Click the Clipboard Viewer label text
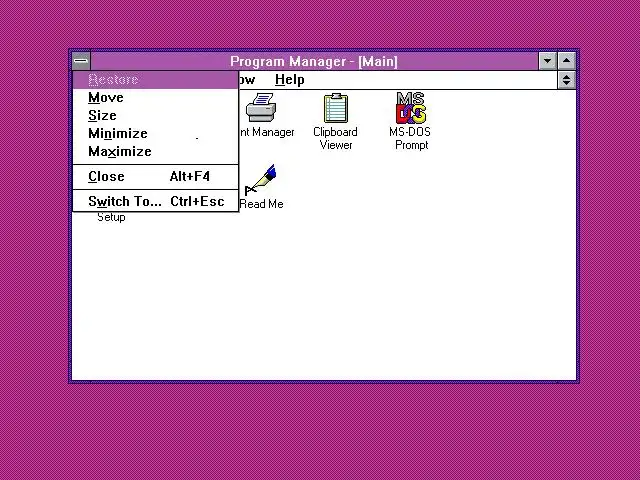 click(336, 138)
